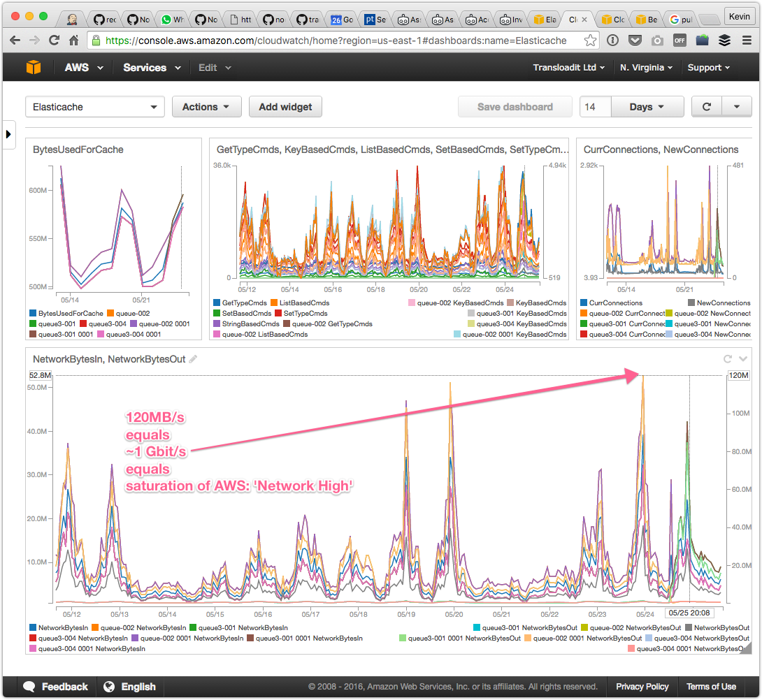Click the browser home icon
This screenshot has width=762, height=700.
[73, 41]
